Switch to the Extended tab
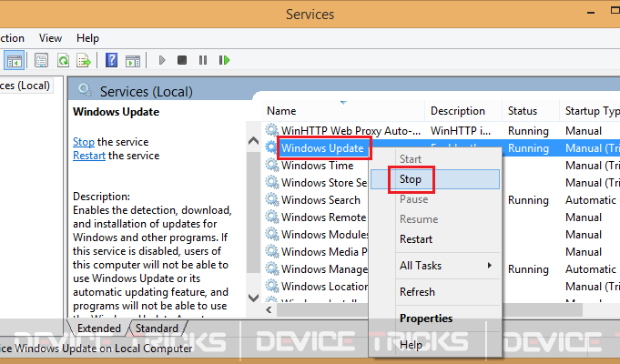Viewport: 620px width, 364px height. [99, 329]
